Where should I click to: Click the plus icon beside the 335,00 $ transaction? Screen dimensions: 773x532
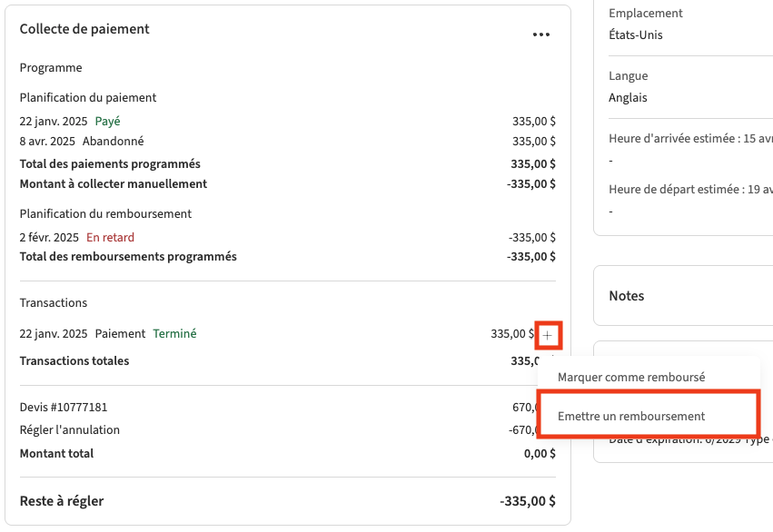coord(548,335)
